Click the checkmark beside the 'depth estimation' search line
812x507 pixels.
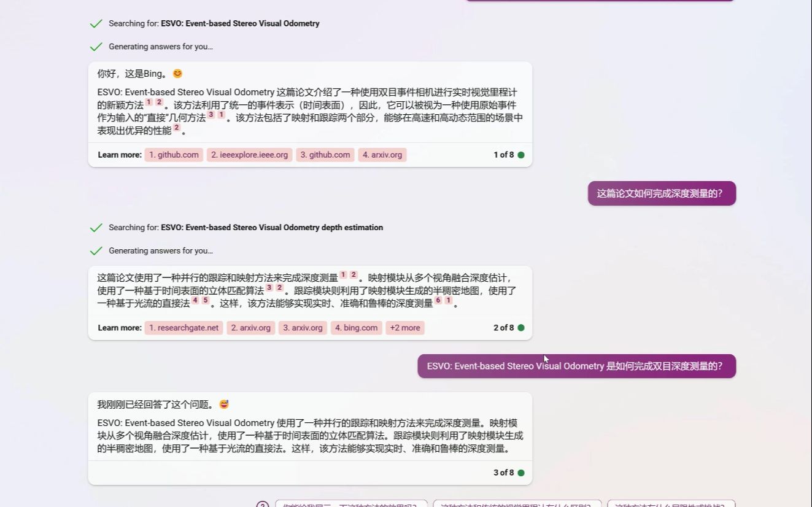[x=96, y=228]
